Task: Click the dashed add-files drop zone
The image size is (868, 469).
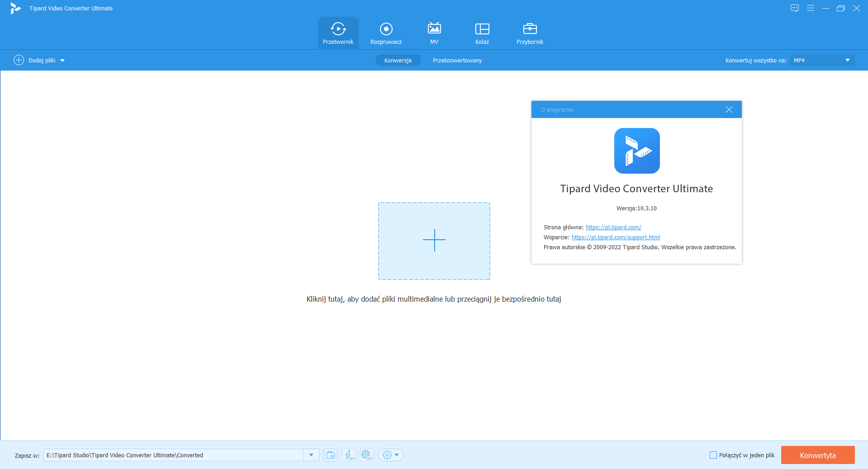Action: pos(434,241)
